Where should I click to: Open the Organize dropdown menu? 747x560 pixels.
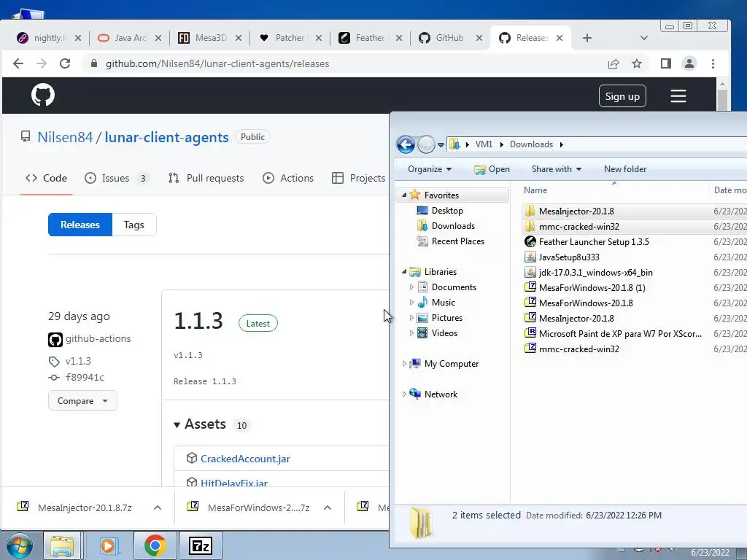(429, 169)
